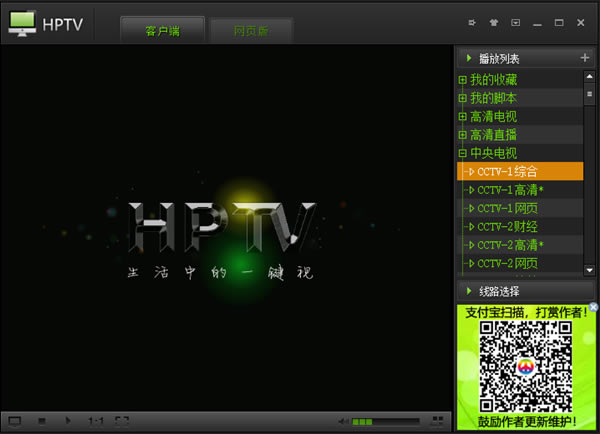Collapse the 播放列表 panel arrow

click(469, 58)
